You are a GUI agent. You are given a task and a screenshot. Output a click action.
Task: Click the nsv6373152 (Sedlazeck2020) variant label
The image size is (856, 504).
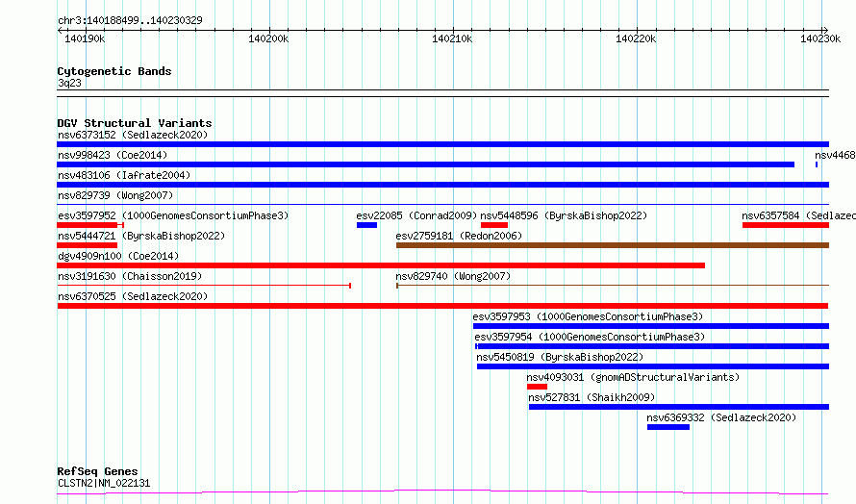(133, 135)
